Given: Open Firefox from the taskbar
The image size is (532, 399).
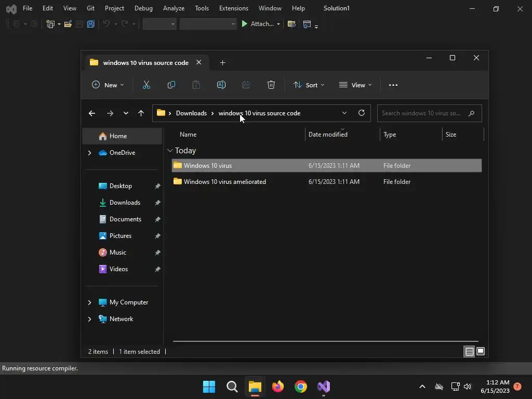Looking at the screenshot, I should click(278, 387).
